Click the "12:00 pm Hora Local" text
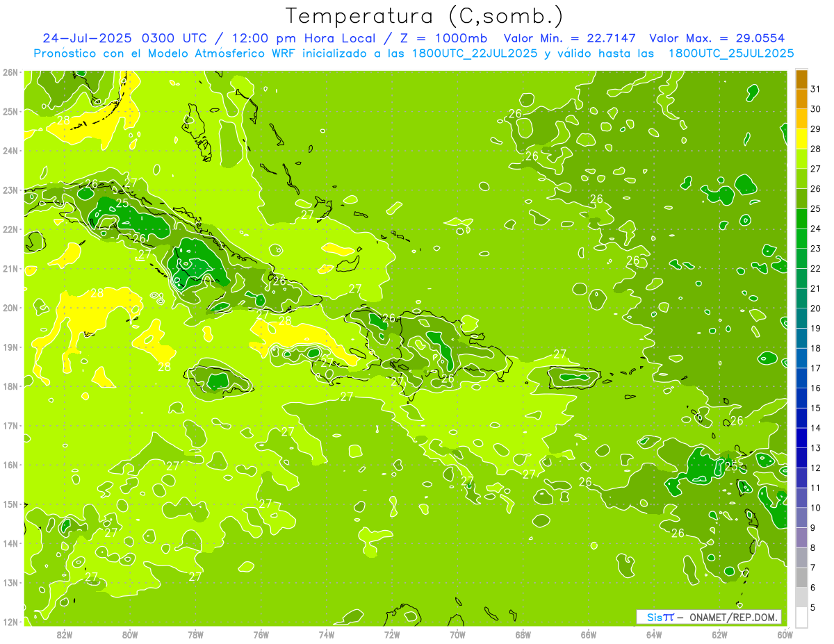 point(305,38)
